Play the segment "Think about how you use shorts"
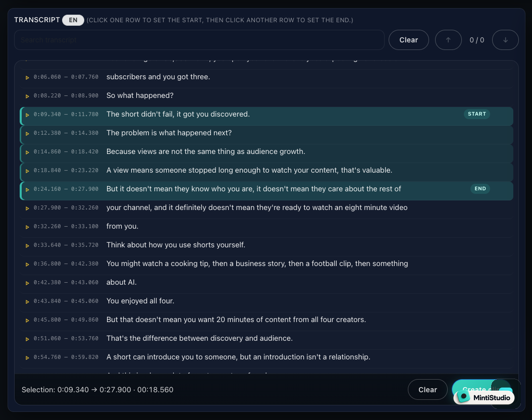532x420 pixels. pos(27,246)
